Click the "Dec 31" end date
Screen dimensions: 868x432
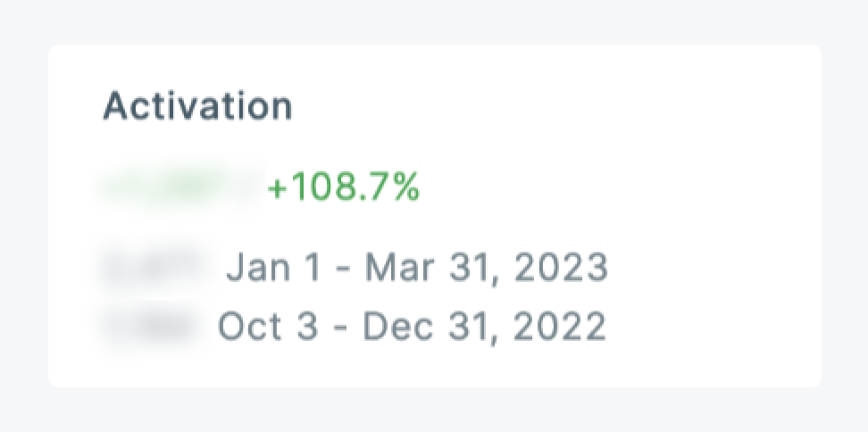click(417, 327)
